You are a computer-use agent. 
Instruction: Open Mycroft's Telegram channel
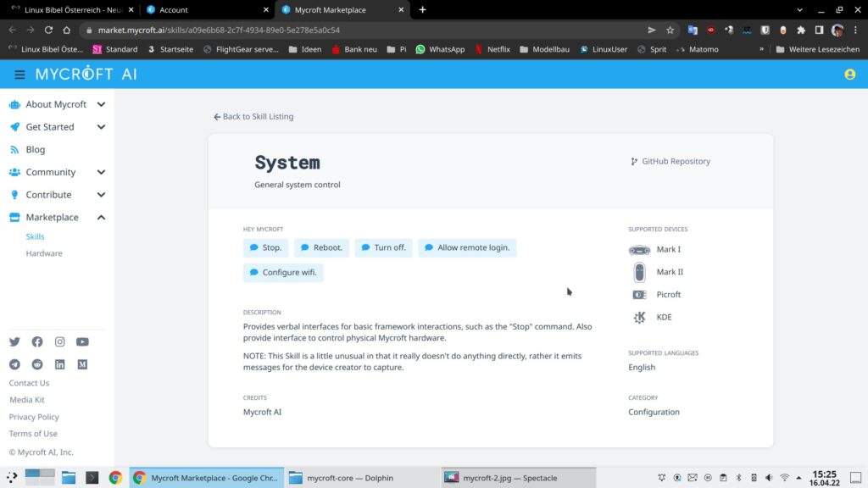(14, 364)
